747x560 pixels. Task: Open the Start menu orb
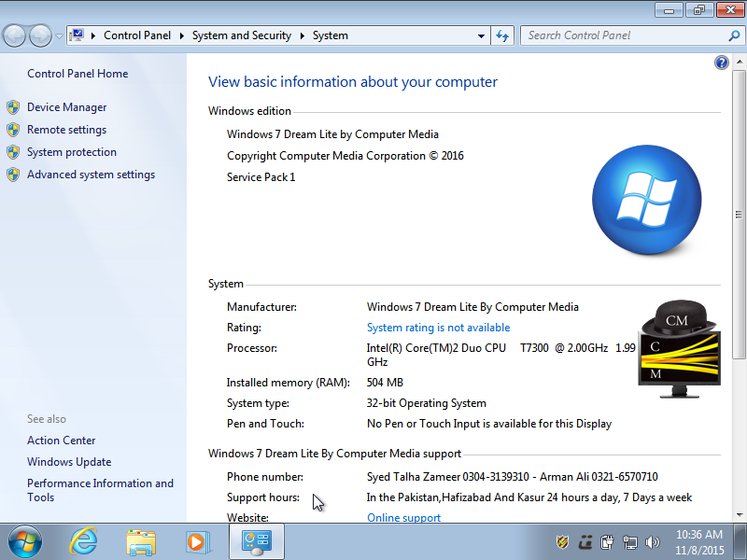click(25, 541)
